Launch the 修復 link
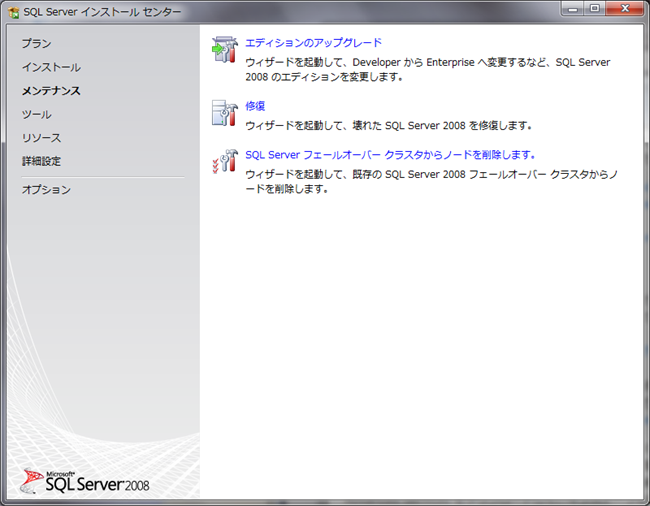Viewport: 650px width, 506px height. 255,106
